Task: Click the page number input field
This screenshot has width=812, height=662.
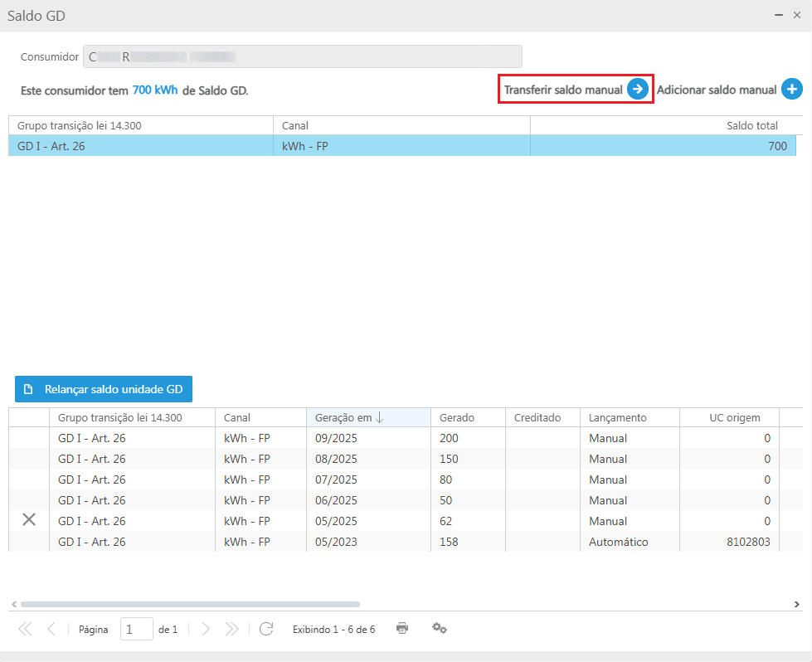Action: click(x=136, y=629)
